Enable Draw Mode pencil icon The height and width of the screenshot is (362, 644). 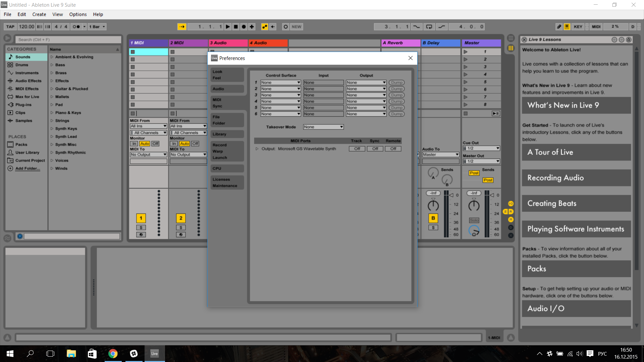click(559, 27)
